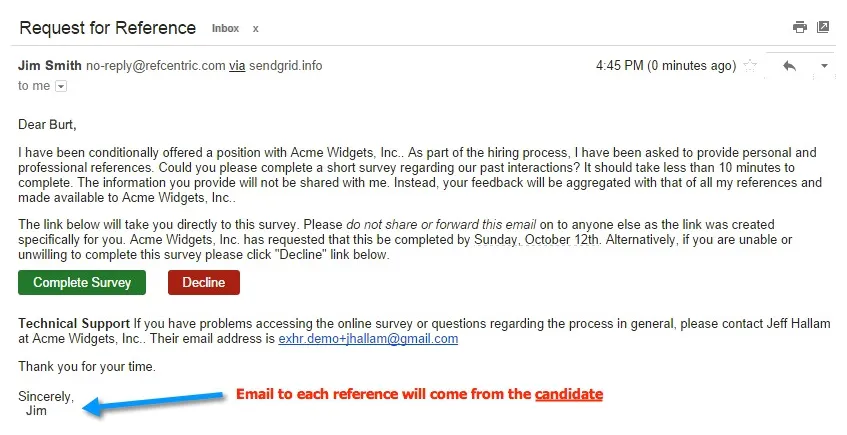This screenshot has width=847, height=435.
Task: Expand recipient details next to "to me"
Action: click(x=61, y=87)
